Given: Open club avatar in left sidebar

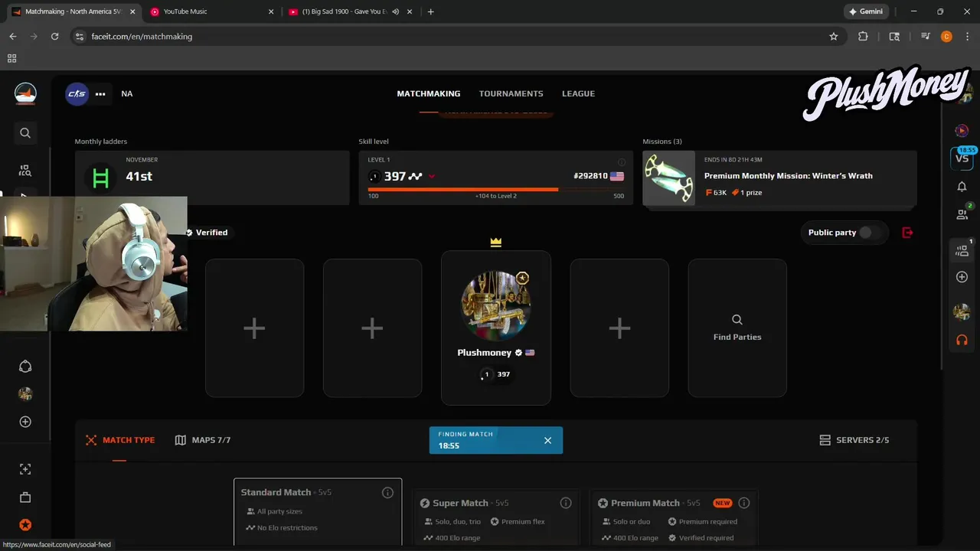Looking at the screenshot, I should pos(25,394).
